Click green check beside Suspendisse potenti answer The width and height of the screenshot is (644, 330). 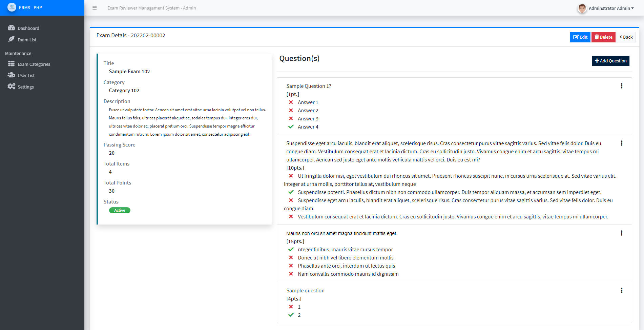coord(291,192)
